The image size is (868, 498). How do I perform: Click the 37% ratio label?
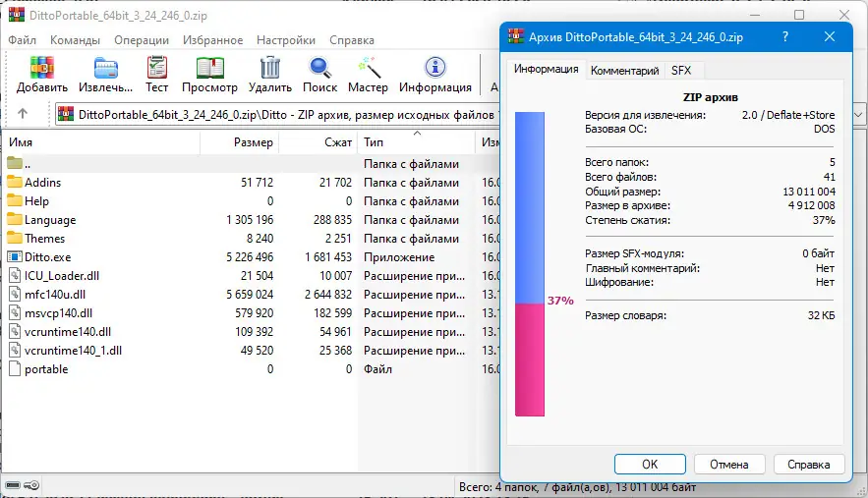click(x=560, y=301)
